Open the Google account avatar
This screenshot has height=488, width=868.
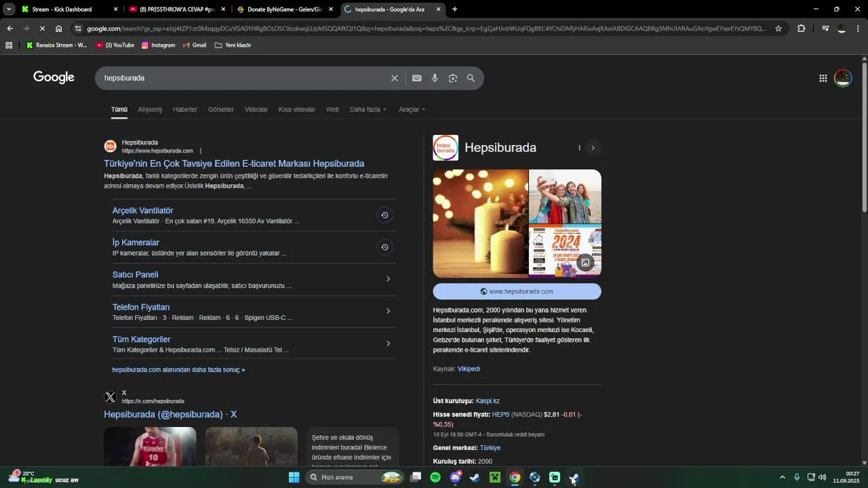tap(843, 78)
